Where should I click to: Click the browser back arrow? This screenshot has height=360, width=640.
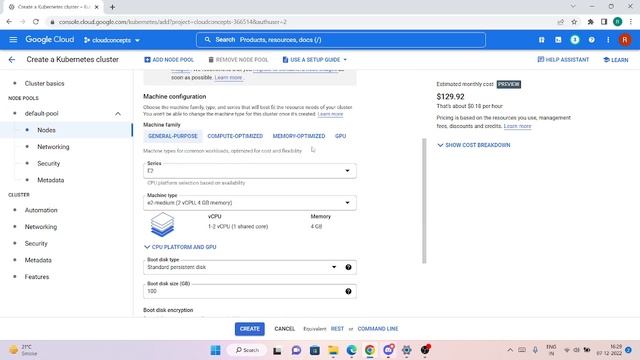tap(9, 22)
